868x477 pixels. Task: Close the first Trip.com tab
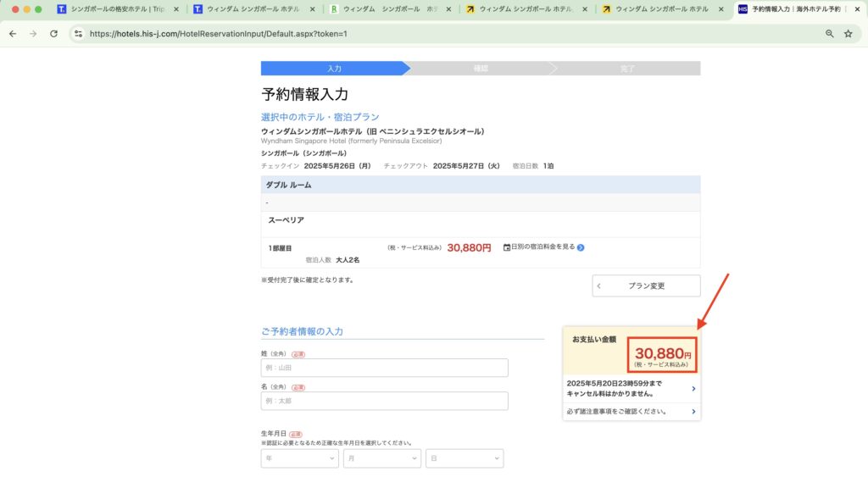[x=176, y=9]
